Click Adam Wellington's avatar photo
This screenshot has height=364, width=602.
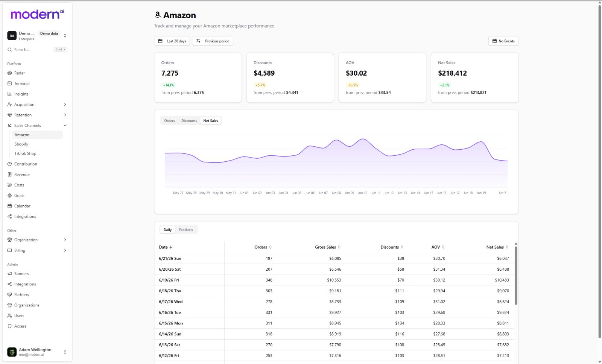point(12,352)
